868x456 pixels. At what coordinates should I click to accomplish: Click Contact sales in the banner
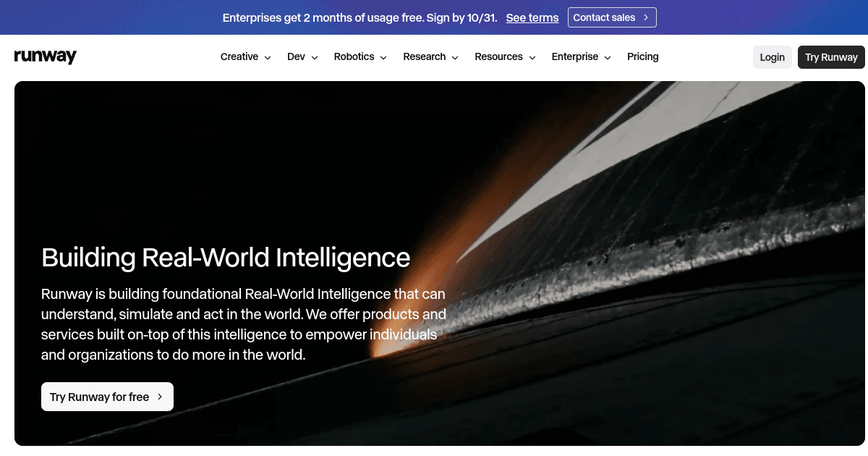tap(612, 17)
